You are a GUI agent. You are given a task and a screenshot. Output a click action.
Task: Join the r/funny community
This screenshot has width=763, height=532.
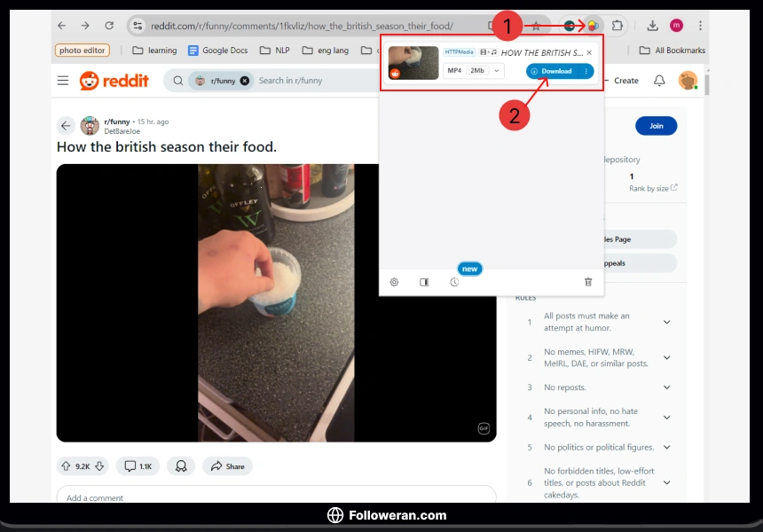click(x=656, y=126)
